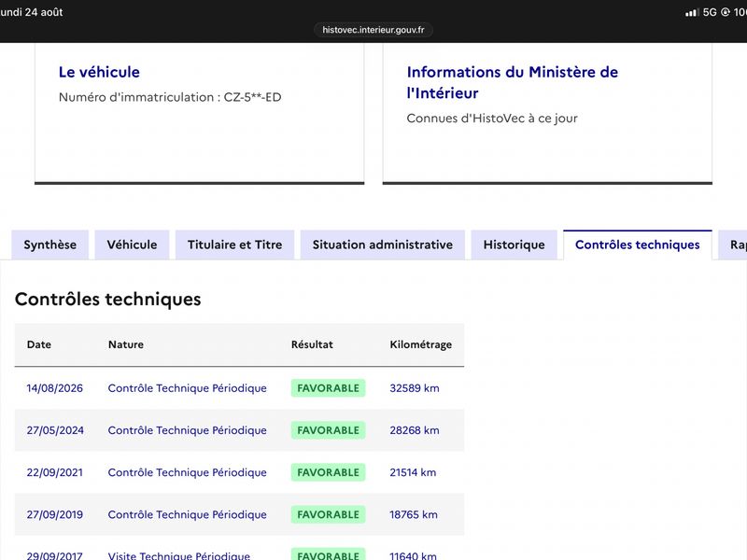The height and width of the screenshot is (560, 747).
Task: Click the Résultat column header
Action: [312, 344]
